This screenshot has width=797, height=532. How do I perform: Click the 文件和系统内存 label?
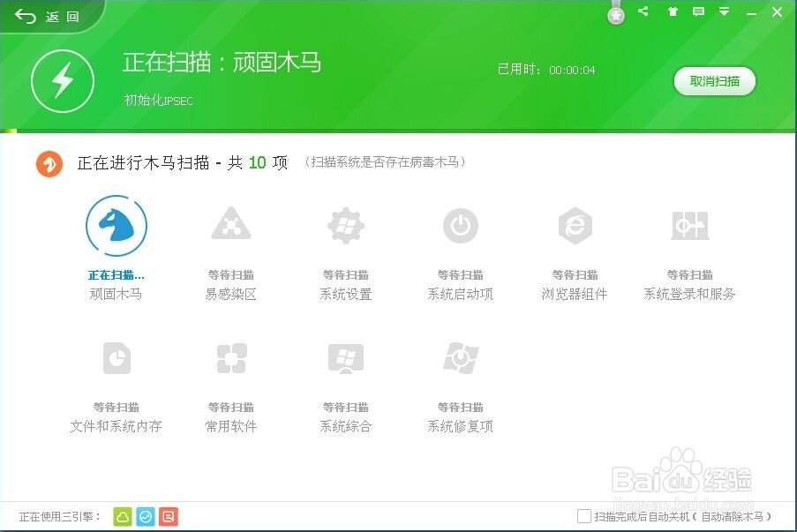pyautogui.click(x=116, y=426)
